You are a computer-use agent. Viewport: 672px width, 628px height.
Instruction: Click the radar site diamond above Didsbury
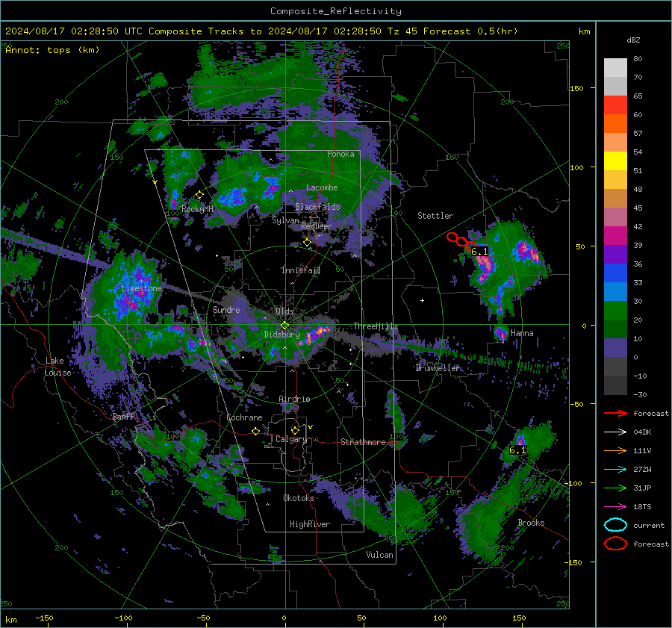click(284, 326)
